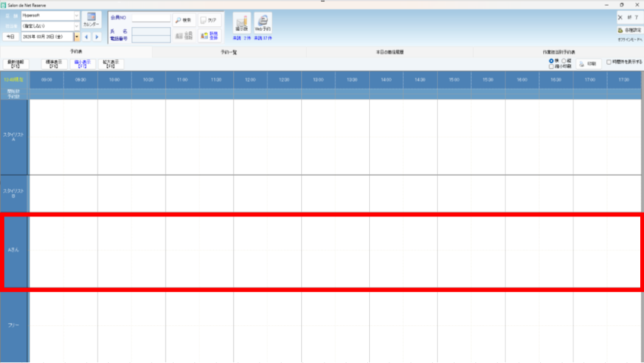The image size is (644, 363).
Task: Switch to the 作業担当別予約表 tab
Action: [x=558, y=52]
